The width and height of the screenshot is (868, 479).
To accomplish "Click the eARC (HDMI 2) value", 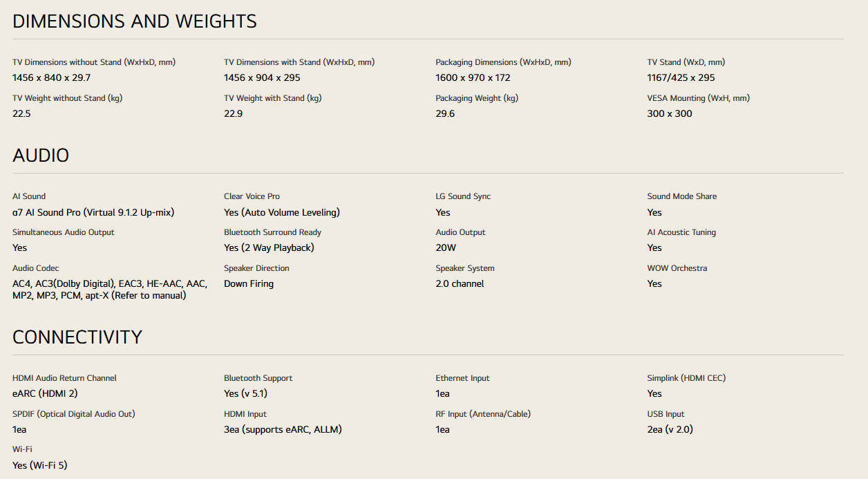I will [x=45, y=393].
